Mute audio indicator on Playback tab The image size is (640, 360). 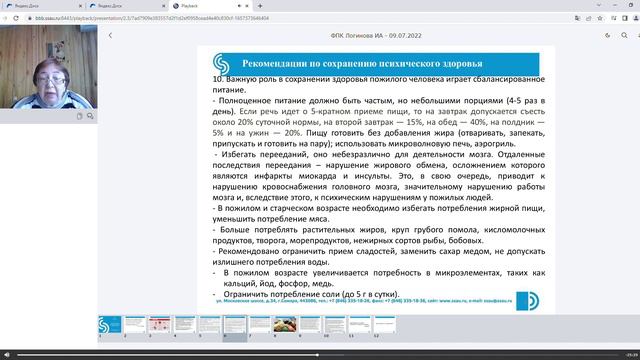coord(239,6)
